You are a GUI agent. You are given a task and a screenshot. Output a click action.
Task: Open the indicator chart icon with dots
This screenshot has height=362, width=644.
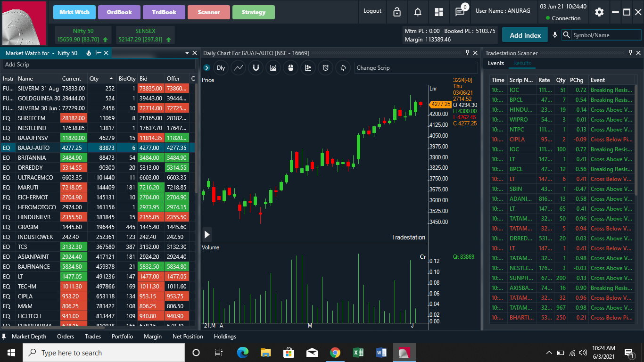[307, 67]
